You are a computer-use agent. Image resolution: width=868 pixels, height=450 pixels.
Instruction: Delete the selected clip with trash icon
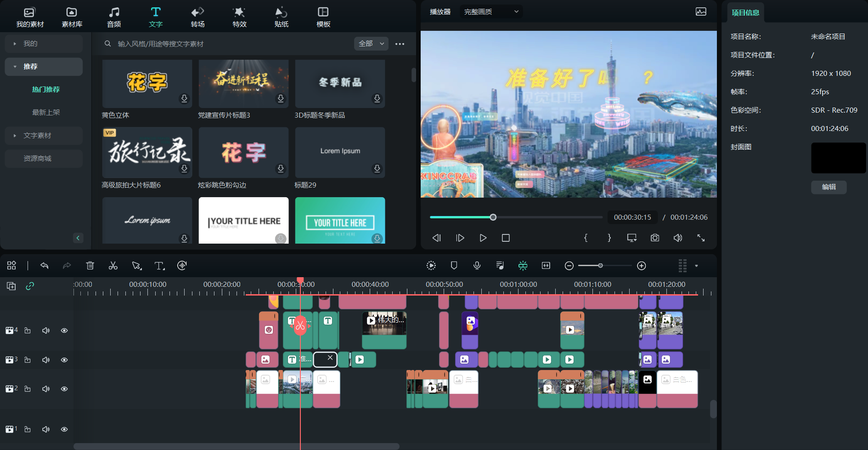coord(90,266)
